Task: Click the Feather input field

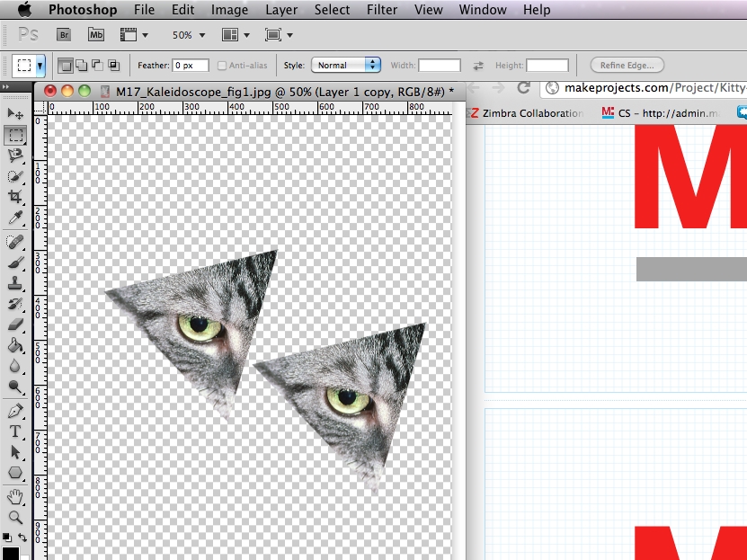Action: coord(191,66)
